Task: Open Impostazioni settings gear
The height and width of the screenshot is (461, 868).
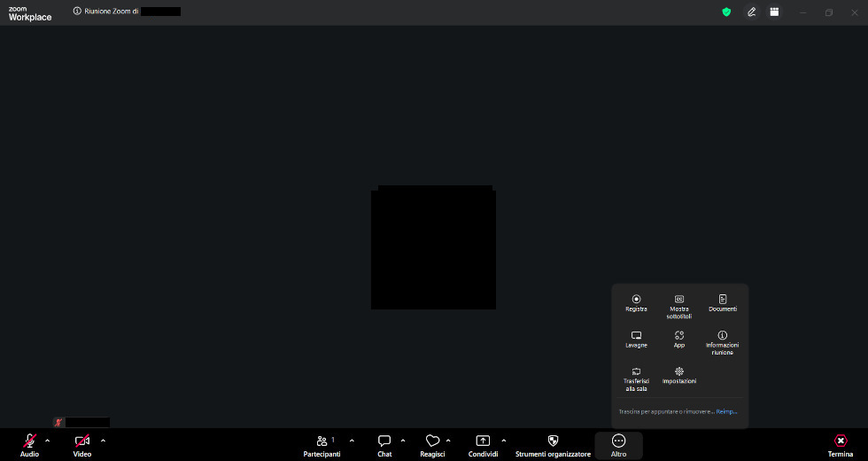Action: click(679, 375)
